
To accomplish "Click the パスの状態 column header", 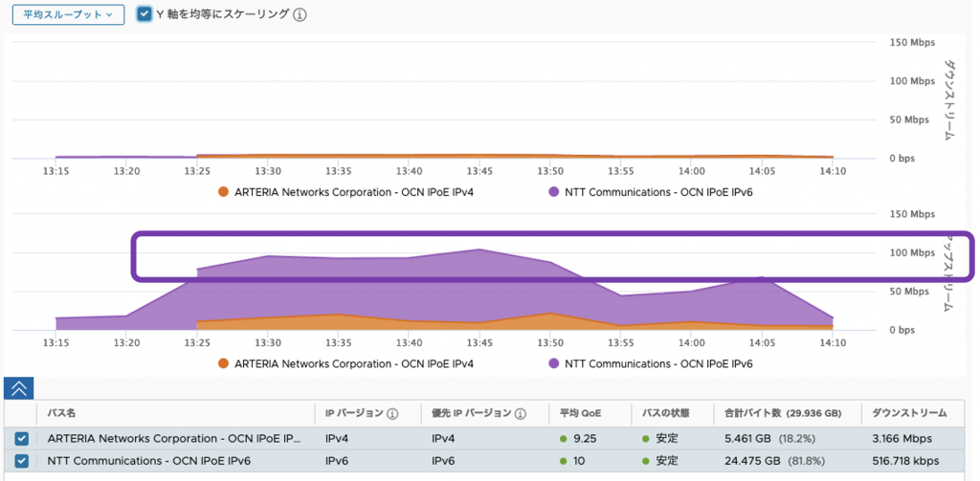I will point(666,413).
